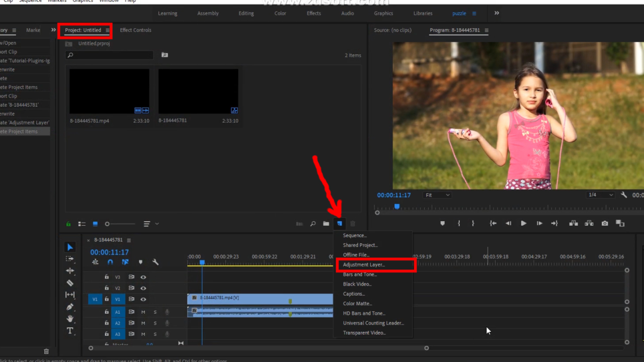This screenshot has height=362, width=644.
Task: Toggle lock on track V3
Action: 107,277
